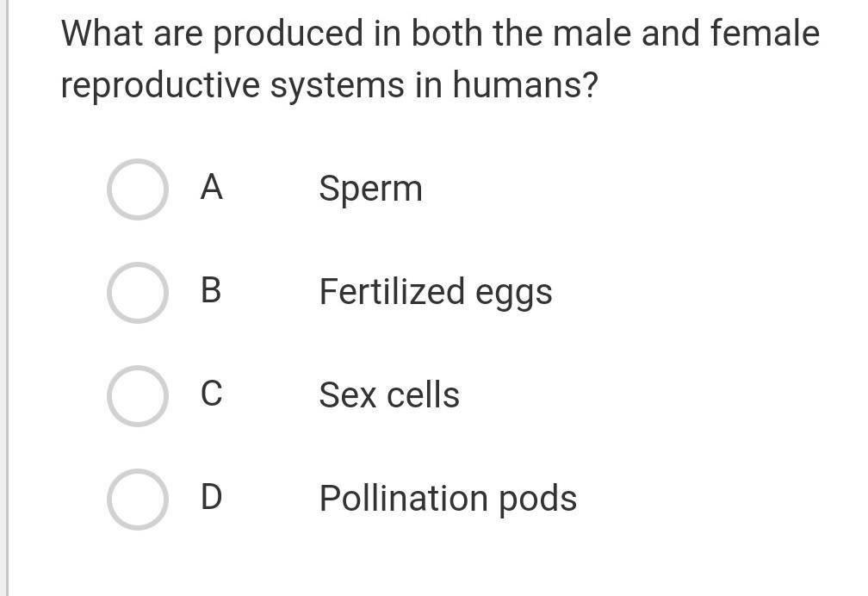Viewport: 868px width, 596px height.
Task: Select the radio button for option A
Action: click(137, 189)
